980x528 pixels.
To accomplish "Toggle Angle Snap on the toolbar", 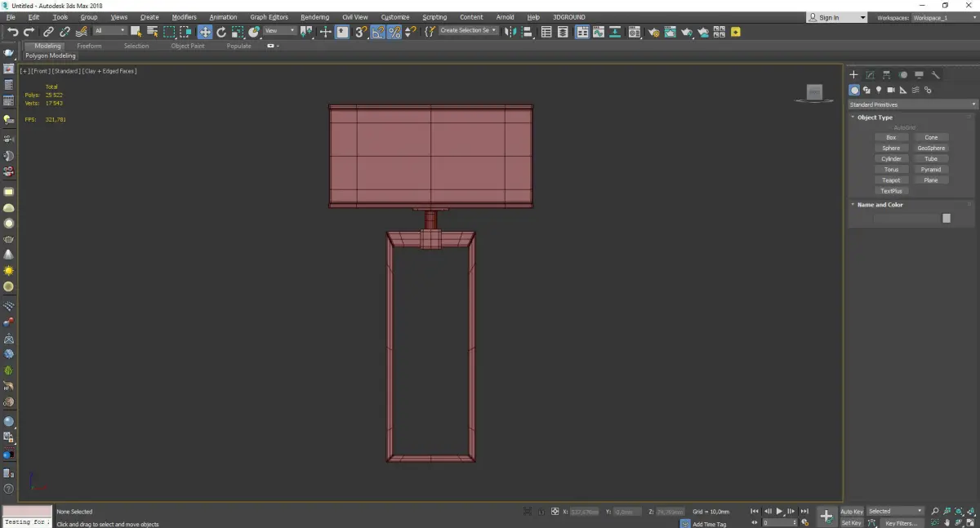I will click(x=377, y=32).
